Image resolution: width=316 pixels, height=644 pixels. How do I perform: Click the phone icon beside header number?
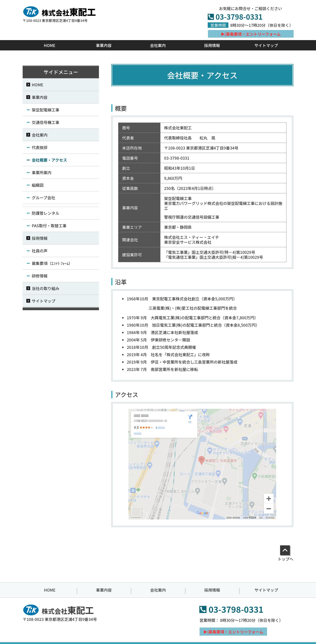pyautogui.click(x=211, y=17)
